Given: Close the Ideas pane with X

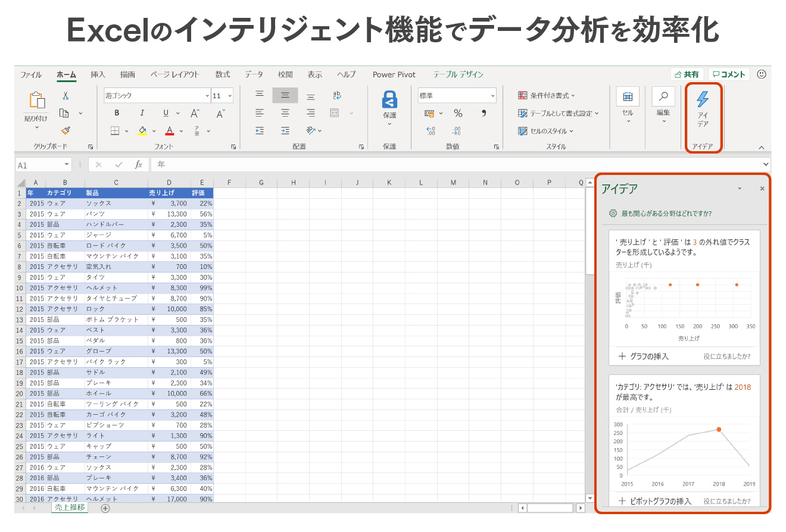Looking at the screenshot, I should (x=762, y=188).
